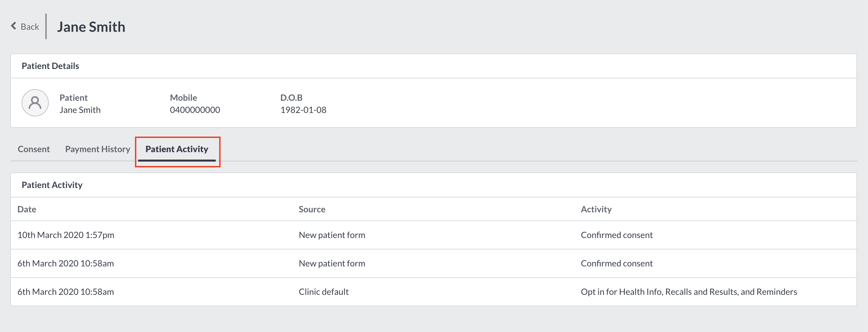Select the 10th March 2020 1:57pm row
The width and height of the screenshot is (868, 332).
(x=434, y=235)
